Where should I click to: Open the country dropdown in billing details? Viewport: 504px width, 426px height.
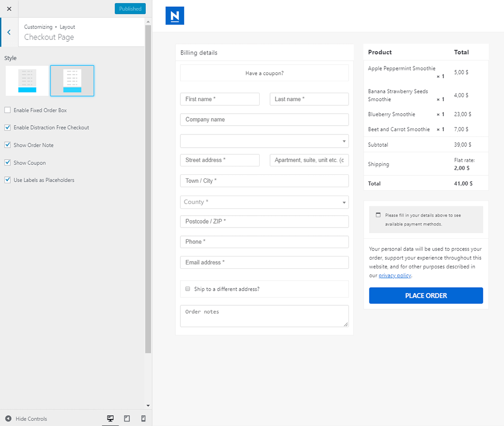(x=264, y=141)
